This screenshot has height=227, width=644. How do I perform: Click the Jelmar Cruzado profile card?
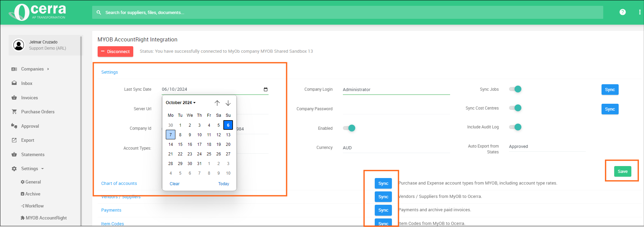[x=45, y=45]
